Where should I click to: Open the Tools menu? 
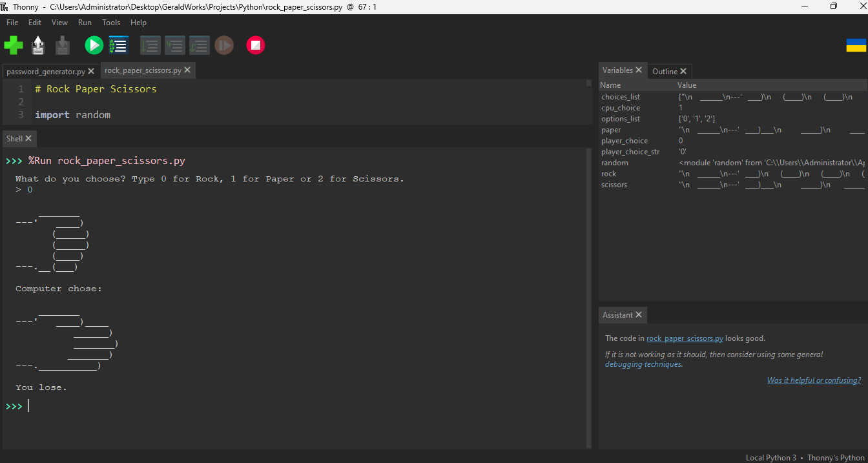[x=111, y=22]
